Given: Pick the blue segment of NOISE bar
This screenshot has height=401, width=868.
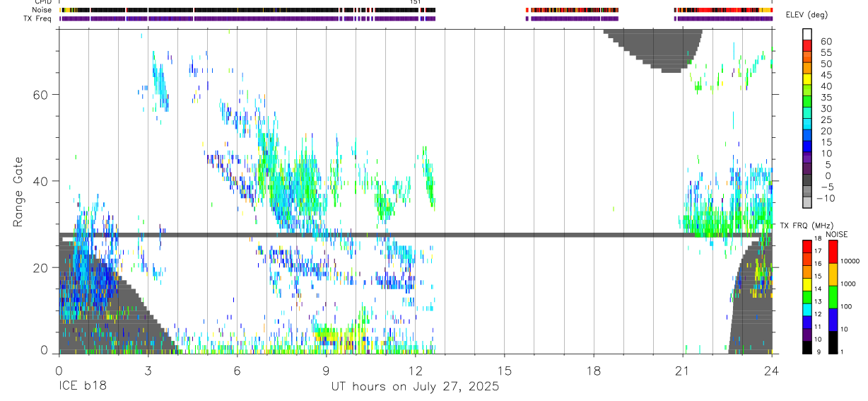Looking at the screenshot, I should tap(833, 320).
